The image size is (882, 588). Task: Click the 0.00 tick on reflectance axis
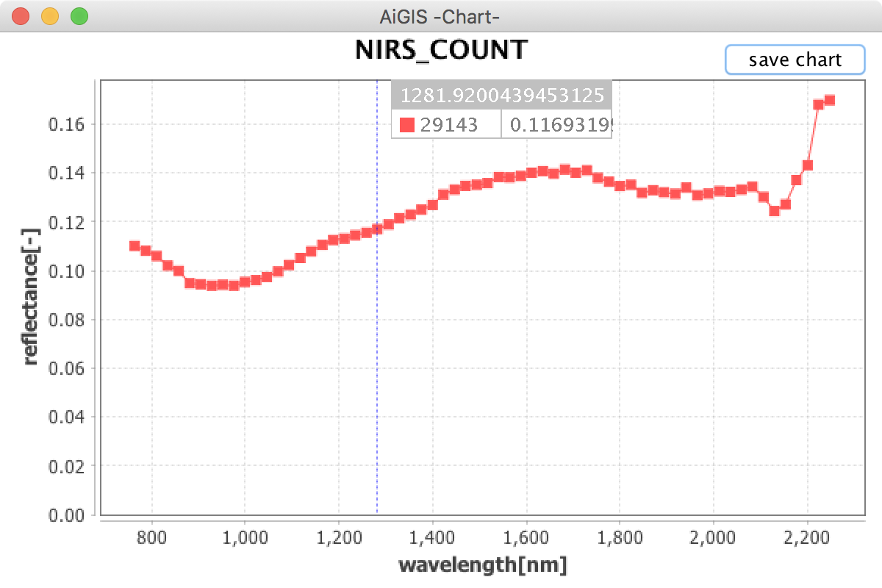(65, 514)
